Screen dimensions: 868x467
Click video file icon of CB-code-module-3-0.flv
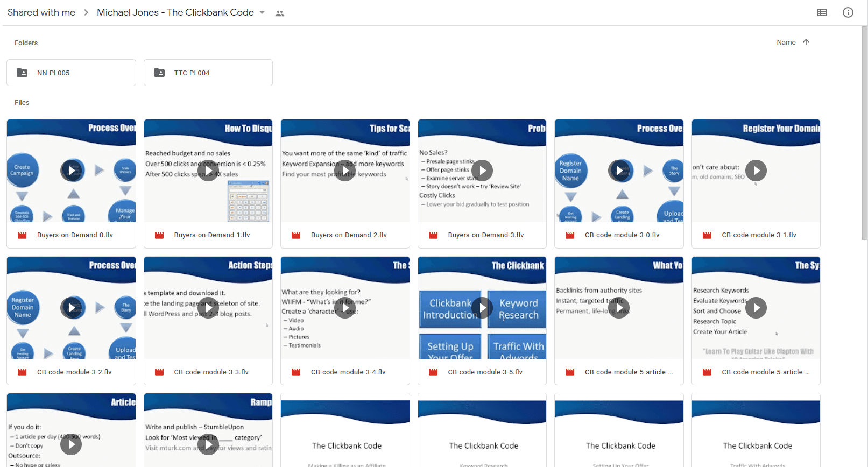[x=570, y=235]
